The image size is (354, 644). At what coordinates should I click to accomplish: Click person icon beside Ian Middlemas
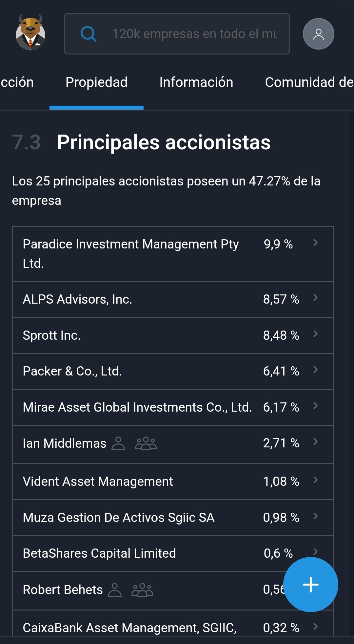coord(118,443)
